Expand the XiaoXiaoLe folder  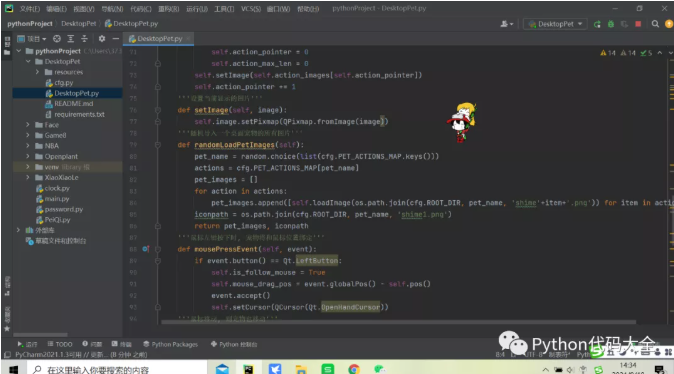pyautogui.click(x=28, y=177)
